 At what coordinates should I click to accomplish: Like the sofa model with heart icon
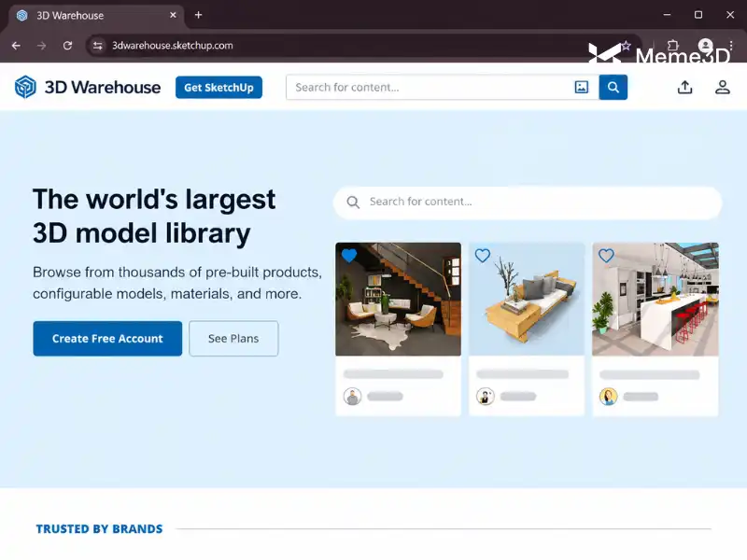click(x=482, y=256)
